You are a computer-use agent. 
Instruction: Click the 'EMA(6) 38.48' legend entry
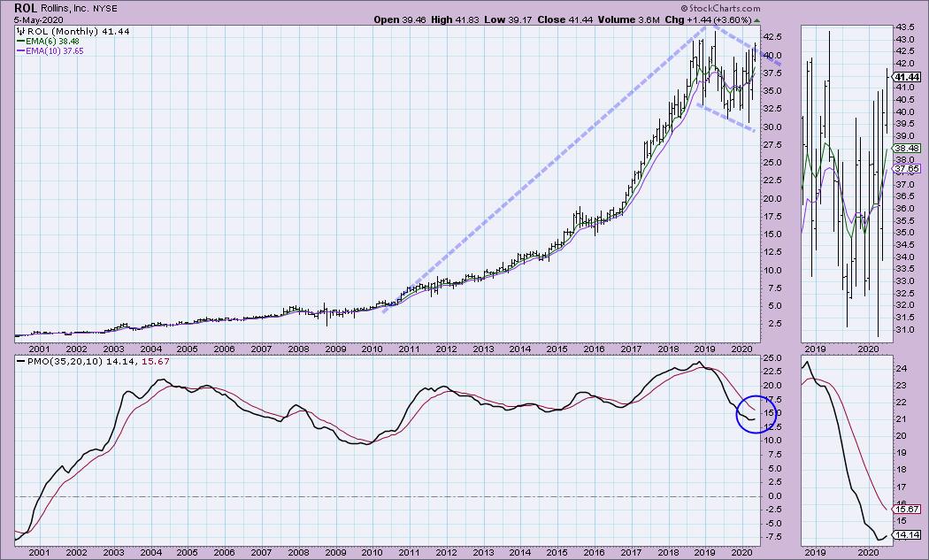[52, 42]
